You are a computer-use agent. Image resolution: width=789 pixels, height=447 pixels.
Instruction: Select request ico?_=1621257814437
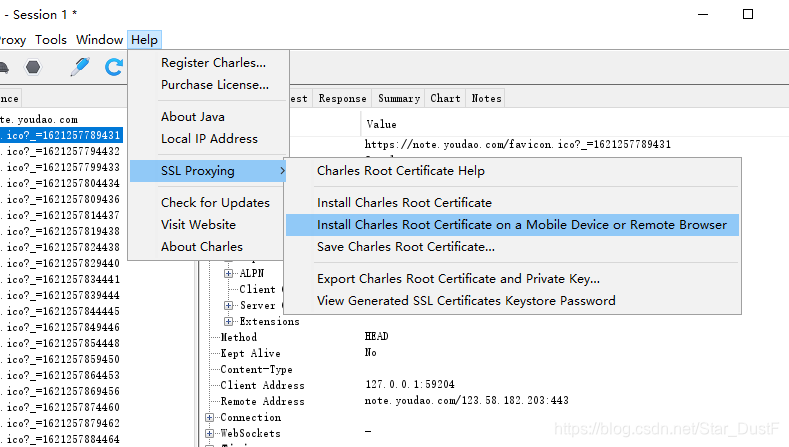[x=61, y=215]
